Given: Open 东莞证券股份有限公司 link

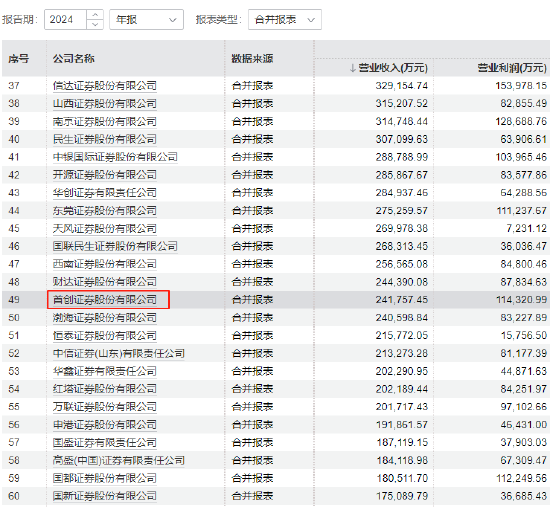Looking at the screenshot, I should pyautogui.click(x=105, y=211).
